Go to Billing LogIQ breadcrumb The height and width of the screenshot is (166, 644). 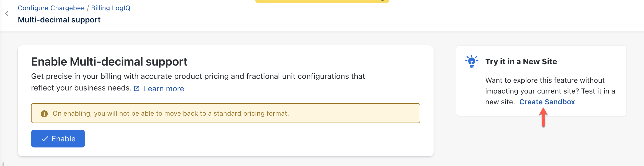[x=110, y=8]
